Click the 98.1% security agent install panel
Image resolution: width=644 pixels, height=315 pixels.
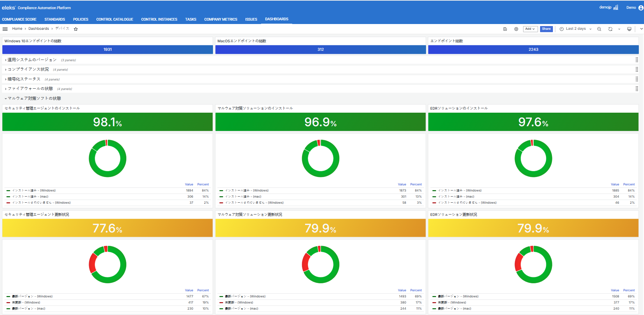coord(107,122)
